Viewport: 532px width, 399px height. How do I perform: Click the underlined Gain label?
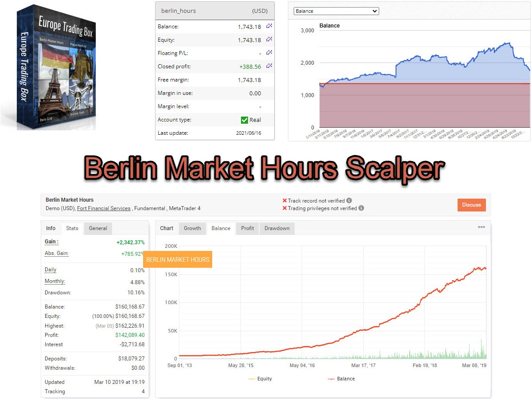51,242
